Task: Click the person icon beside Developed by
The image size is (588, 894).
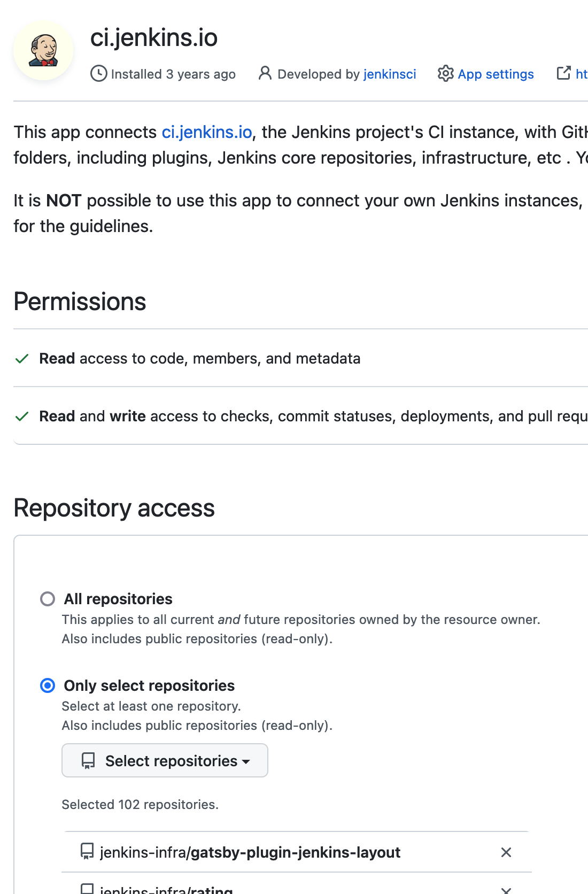Action: pyautogui.click(x=265, y=74)
